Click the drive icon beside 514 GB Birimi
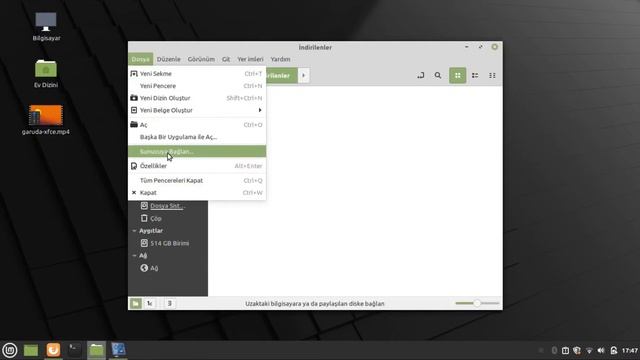640x360 pixels. pos(144,243)
